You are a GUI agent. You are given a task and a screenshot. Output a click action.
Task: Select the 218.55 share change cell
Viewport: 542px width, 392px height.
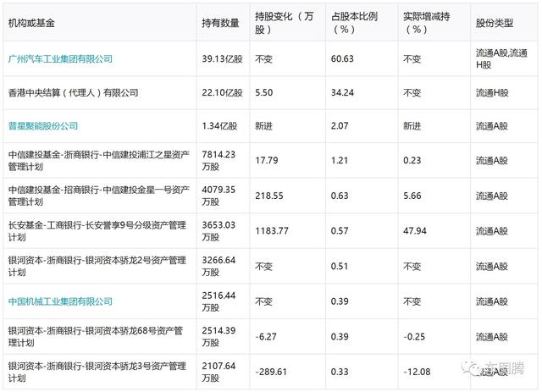[x=269, y=196]
